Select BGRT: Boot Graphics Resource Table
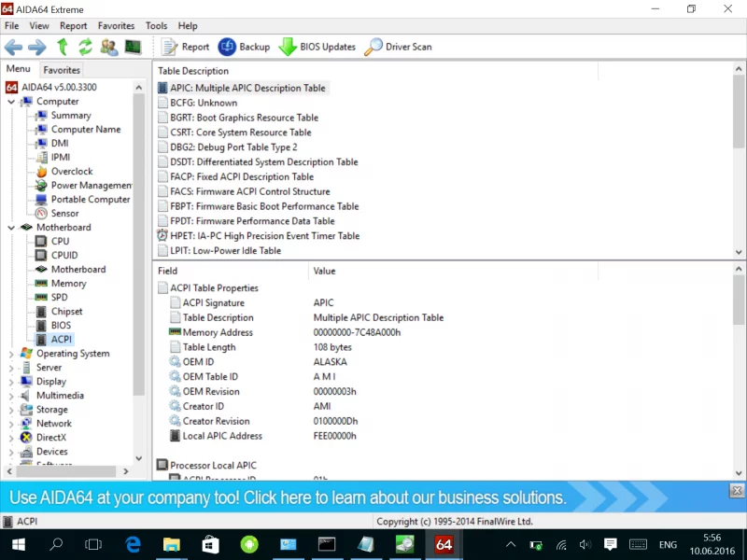Screen dimensions: 747x560 tap(244, 118)
